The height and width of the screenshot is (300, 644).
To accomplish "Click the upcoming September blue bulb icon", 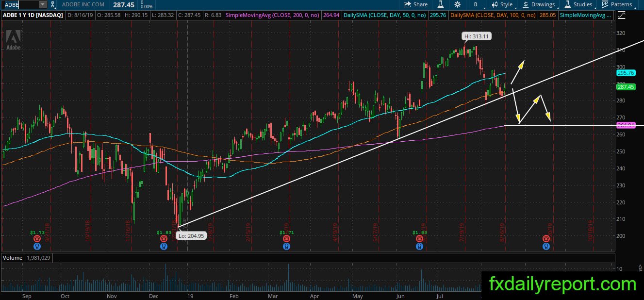I will 546,246.
